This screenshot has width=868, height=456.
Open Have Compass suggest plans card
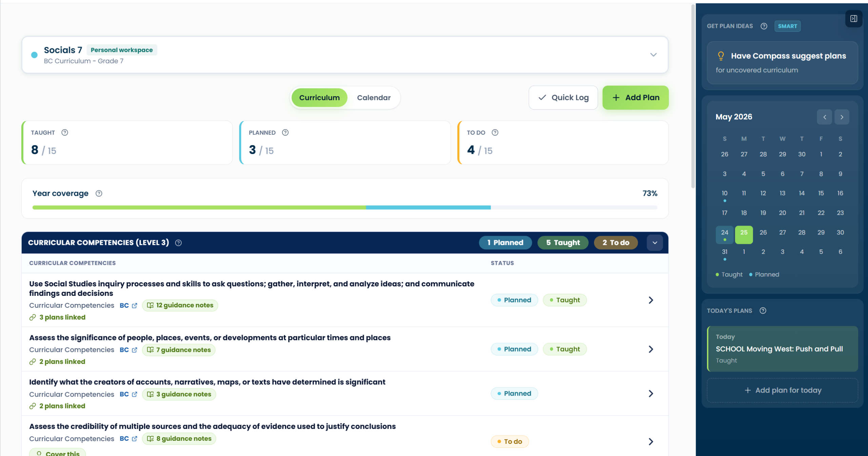coord(782,63)
